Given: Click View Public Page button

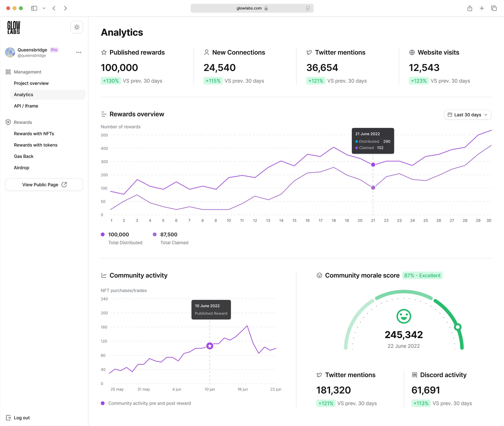Looking at the screenshot, I should click(x=44, y=185).
